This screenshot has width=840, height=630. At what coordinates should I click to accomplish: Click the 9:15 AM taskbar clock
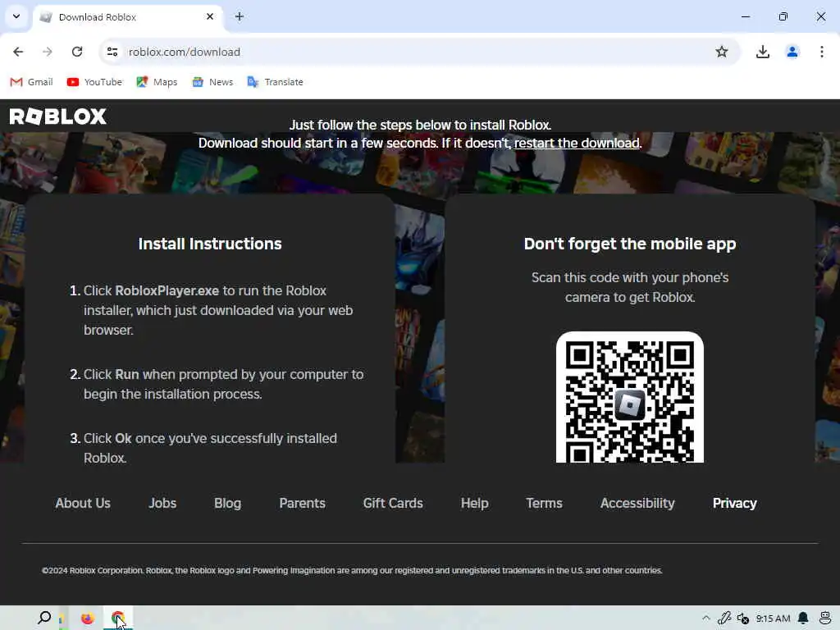click(x=773, y=619)
